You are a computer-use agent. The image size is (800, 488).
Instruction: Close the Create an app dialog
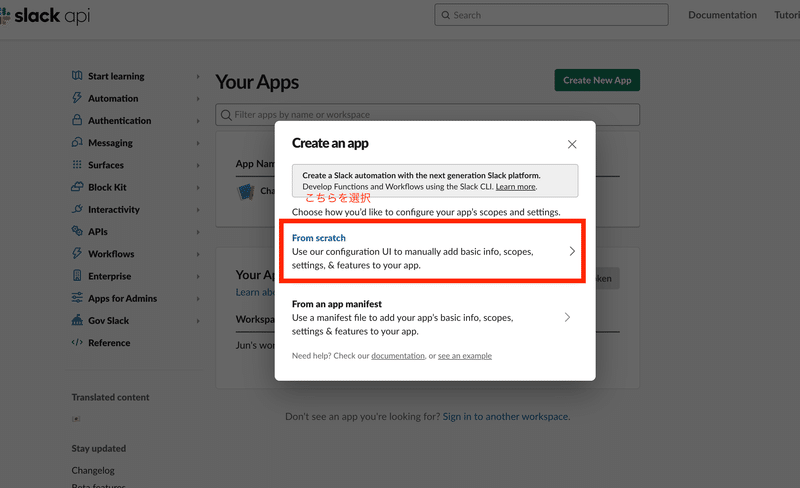(572, 144)
